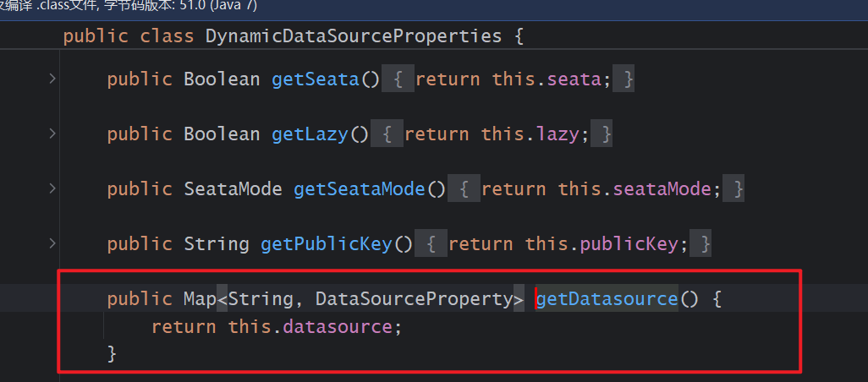868x382 pixels.
Task: Click the DataSourceProperty type in Map generic
Action: coord(414,299)
